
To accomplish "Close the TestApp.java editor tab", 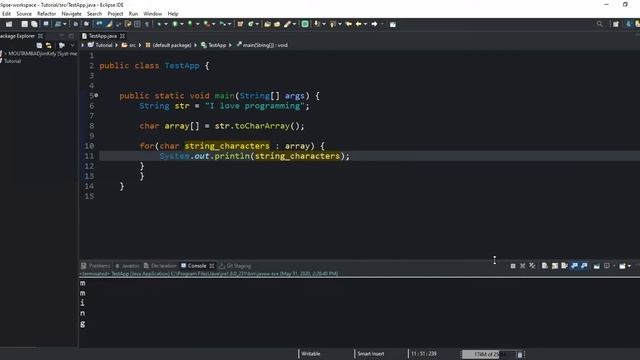I will pyautogui.click(x=122, y=36).
